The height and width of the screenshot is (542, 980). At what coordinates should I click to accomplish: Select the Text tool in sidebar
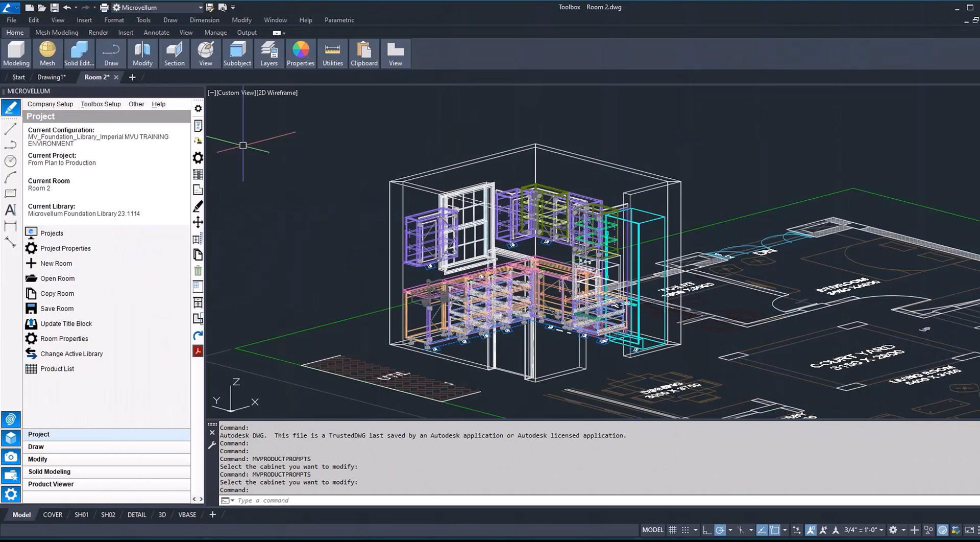pos(10,210)
